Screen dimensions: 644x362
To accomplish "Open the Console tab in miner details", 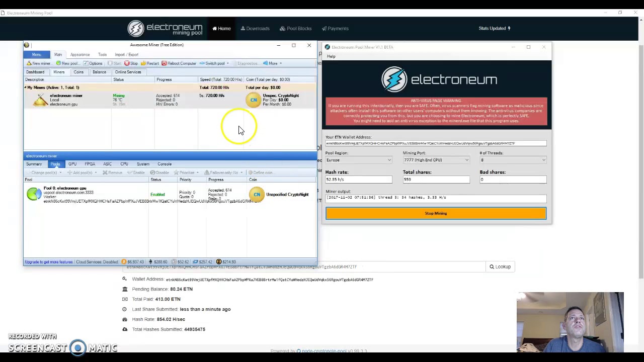I will click(x=165, y=164).
